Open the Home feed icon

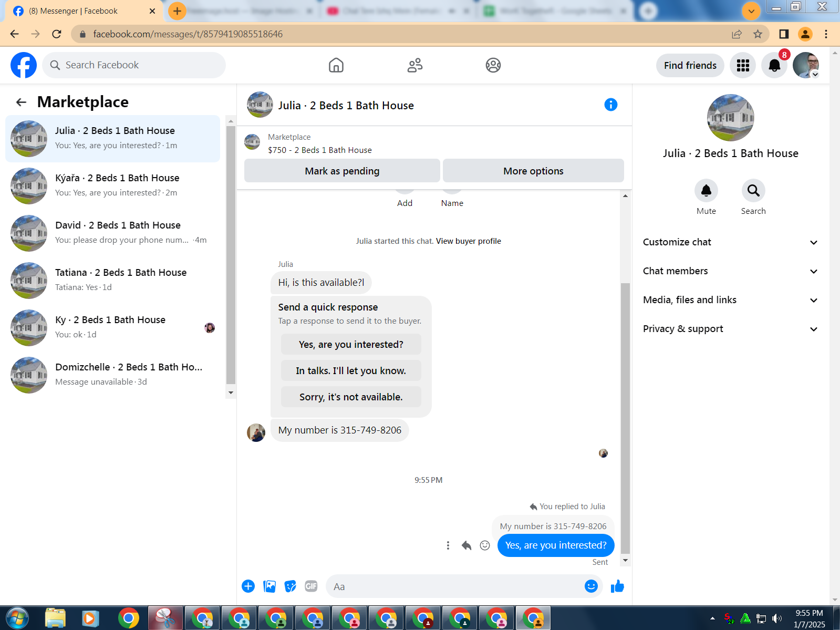click(336, 65)
